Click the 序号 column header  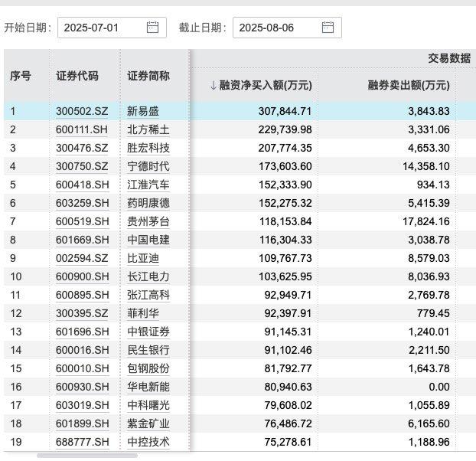(21, 76)
